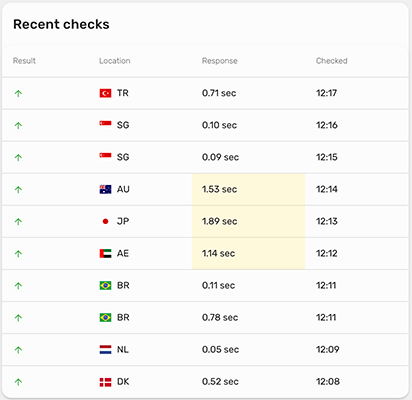Click the green up arrow in the 12:08 row
Screen dimensions: 412x400
18,382
